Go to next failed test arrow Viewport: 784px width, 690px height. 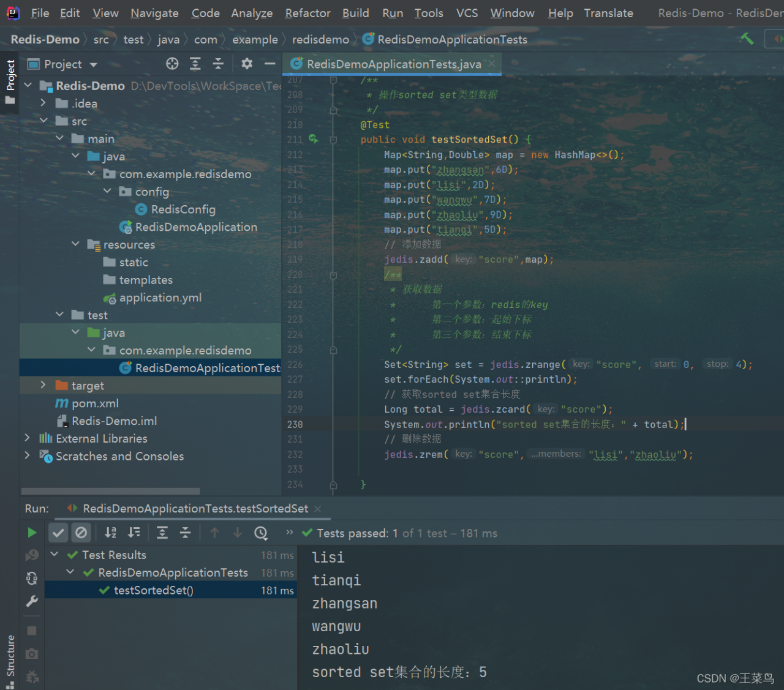(x=237, y=533)
